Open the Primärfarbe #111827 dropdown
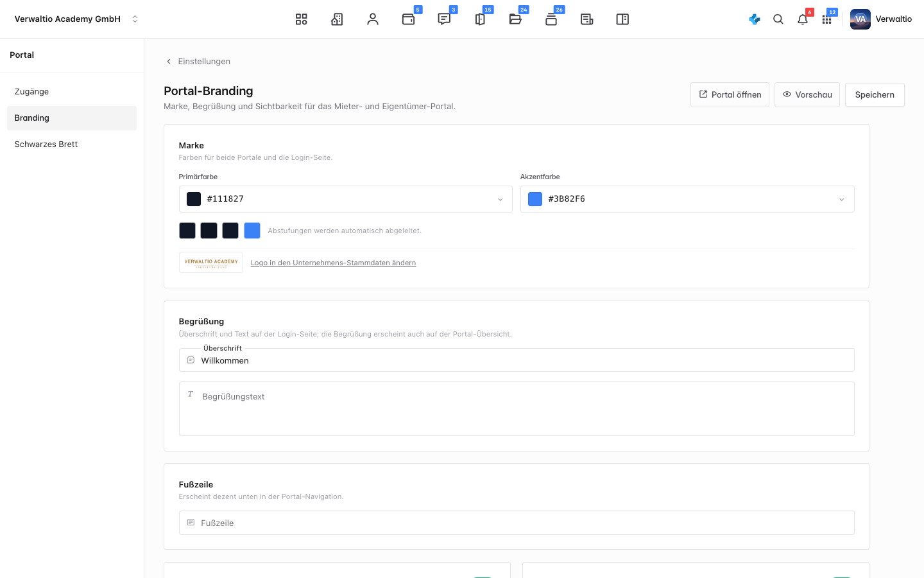The width and height of the screenshot is (924, 578). click(345, 199)
